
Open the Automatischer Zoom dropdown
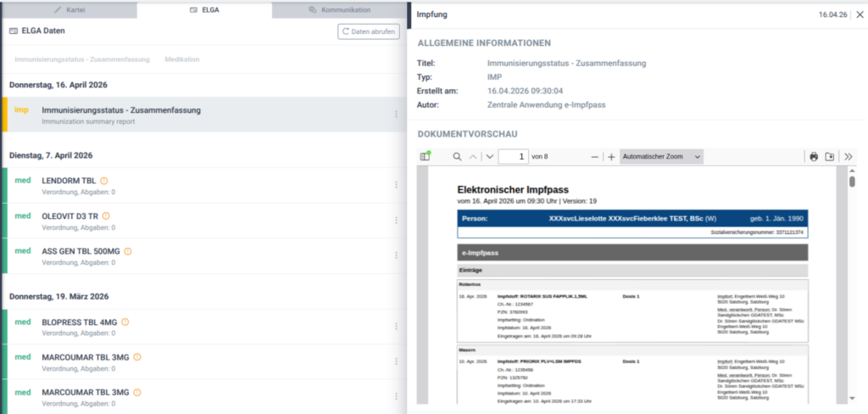[x=661, y=157]
